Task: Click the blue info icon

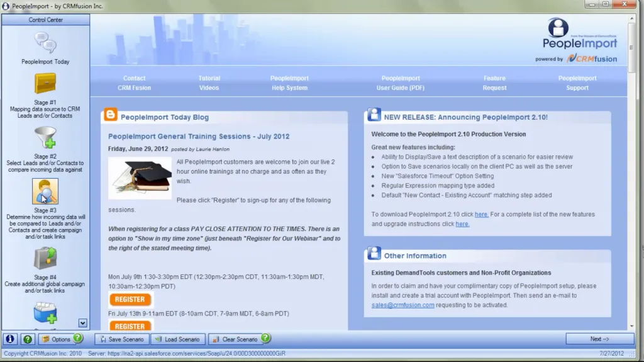Action: tap(10, 339)
